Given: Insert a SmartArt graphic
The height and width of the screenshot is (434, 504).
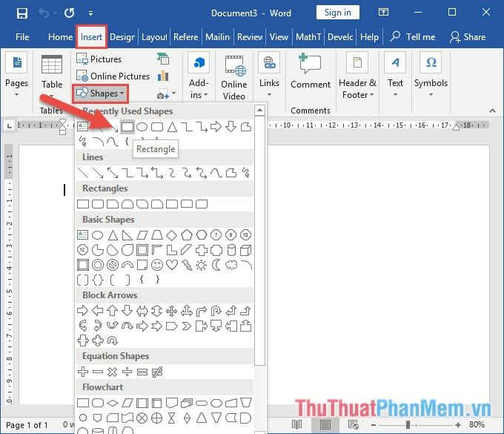Looking at the screenshot, I should click(163, 59).
